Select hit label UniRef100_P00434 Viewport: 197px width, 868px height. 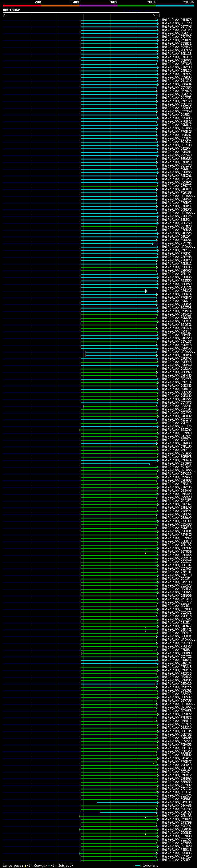coord(177,84)
